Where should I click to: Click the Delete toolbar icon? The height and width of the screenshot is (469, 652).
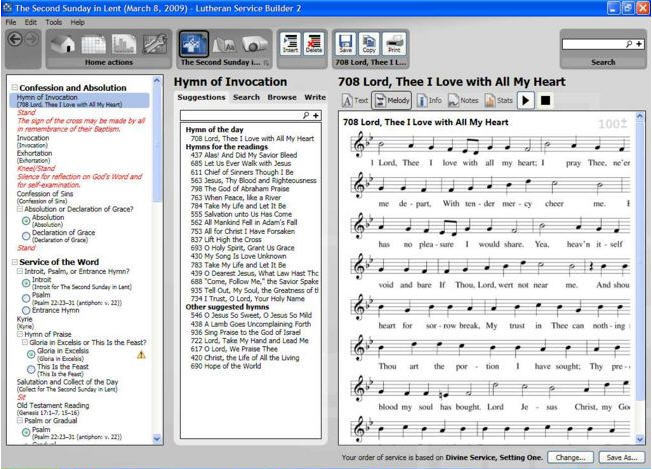pos(313,43)
